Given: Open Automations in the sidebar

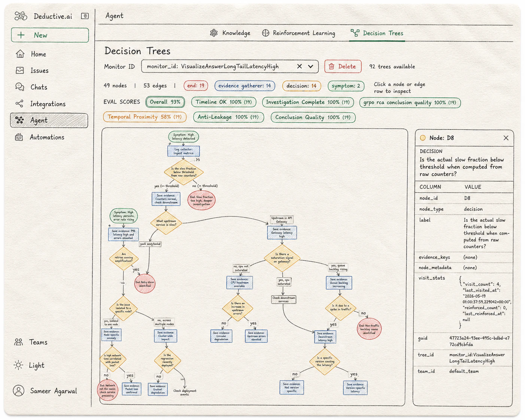Looking at the screenshot, I should tap(40, 137).
